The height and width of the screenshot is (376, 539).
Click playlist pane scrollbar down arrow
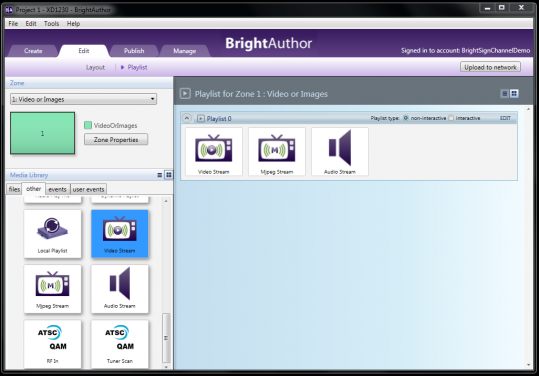(x=528, y=365)
